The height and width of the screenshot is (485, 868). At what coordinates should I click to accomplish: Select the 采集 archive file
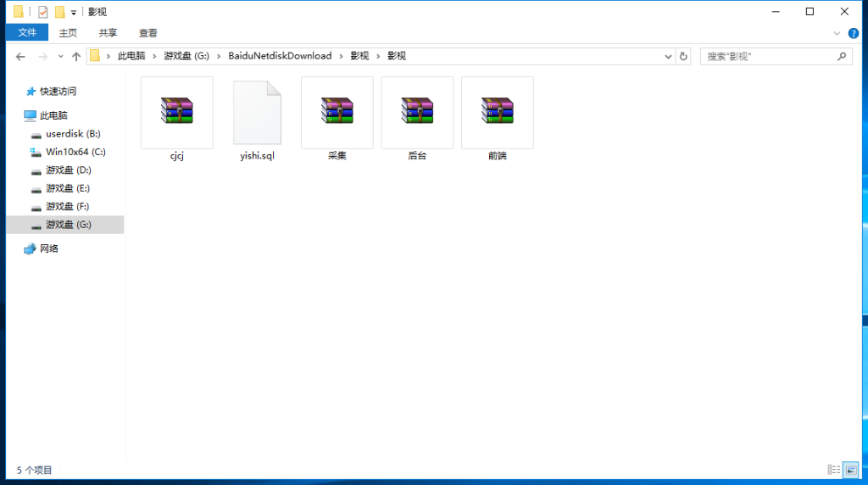click(x=337, y=113)
